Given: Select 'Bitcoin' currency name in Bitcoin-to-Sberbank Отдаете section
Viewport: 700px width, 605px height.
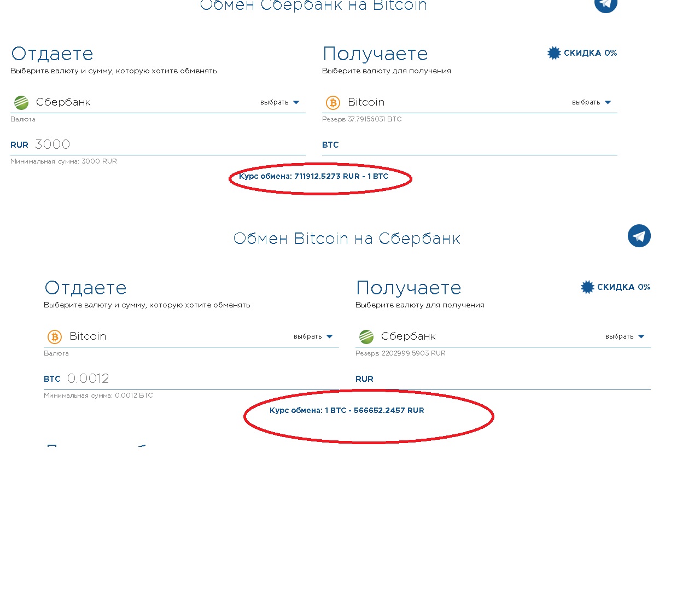Looking at the screenshot, I should click(88, 336).
